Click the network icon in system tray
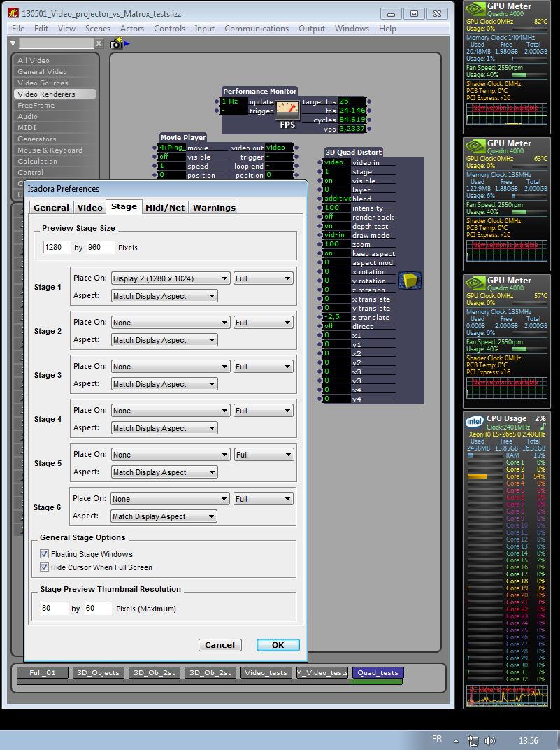Screen dimensions: 560x750 point(473,740)
